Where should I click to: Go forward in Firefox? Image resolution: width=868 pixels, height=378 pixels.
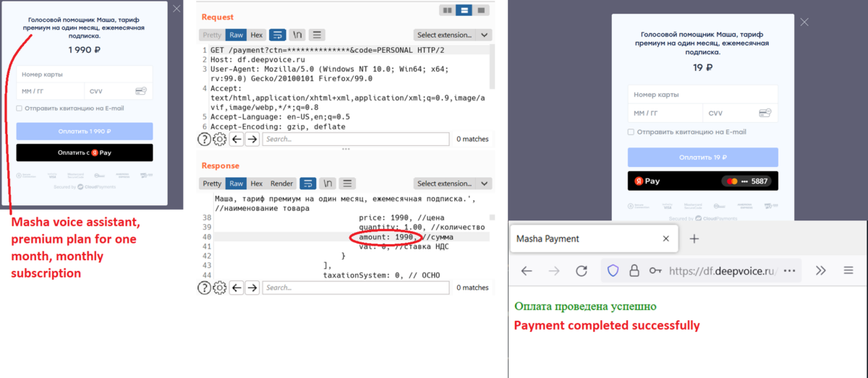tap(554, 270)
